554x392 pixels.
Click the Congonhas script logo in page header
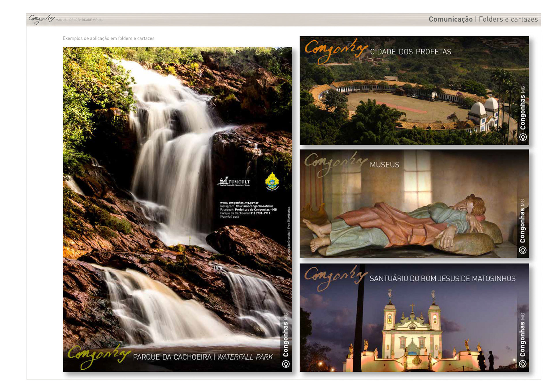(x=42, y=19)
